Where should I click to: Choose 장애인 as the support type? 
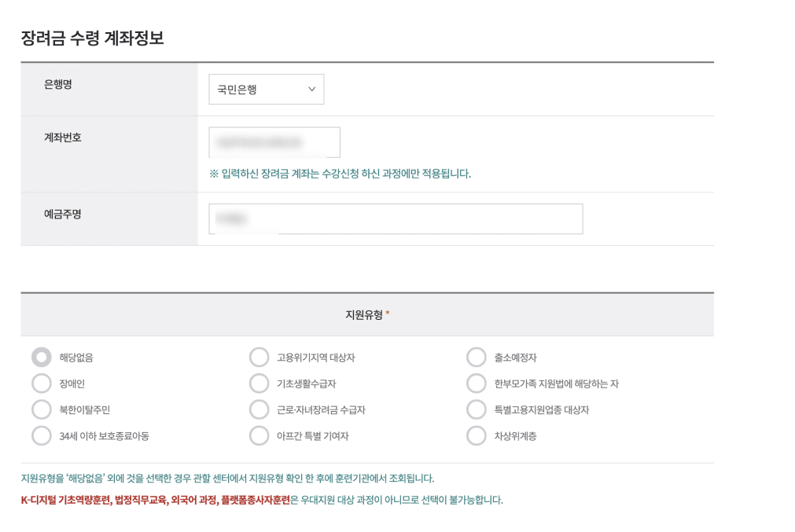[x=40, y=383]
